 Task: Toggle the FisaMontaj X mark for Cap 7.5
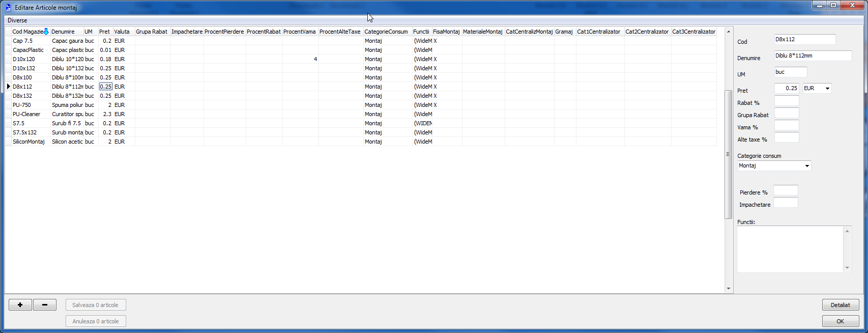pos(435,41)
